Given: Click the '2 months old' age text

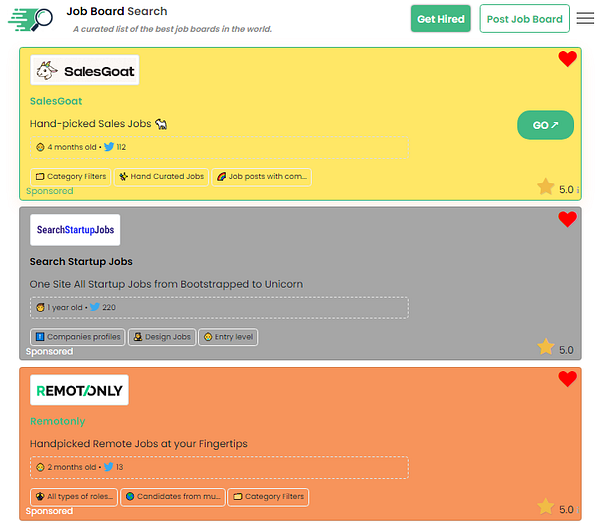Looking at the screenshot, I should tap(72, 467).
